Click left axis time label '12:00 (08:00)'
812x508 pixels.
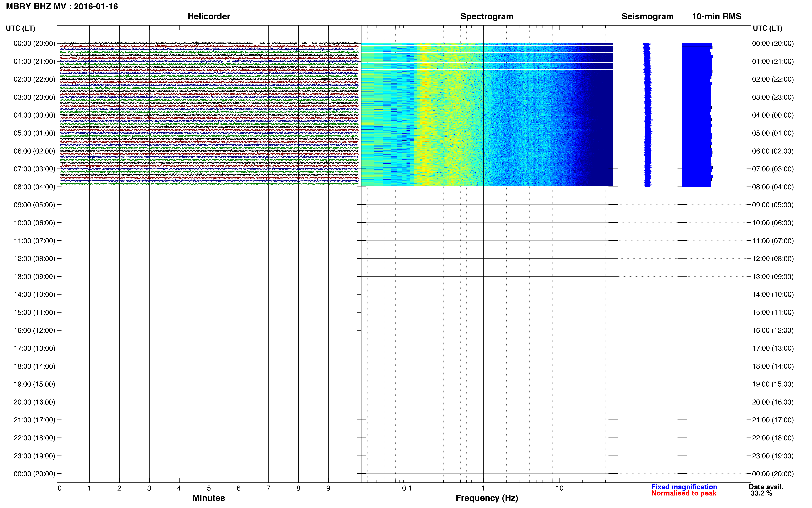tap(34, 259)
